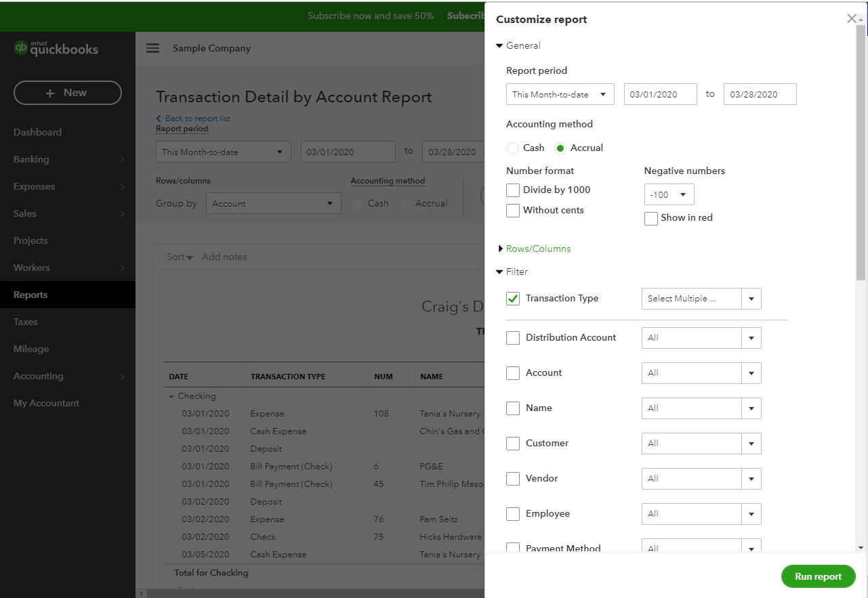Screen dimensions: 868x598
Task: Open Projects in the sidebar
Action: (30, 240)
